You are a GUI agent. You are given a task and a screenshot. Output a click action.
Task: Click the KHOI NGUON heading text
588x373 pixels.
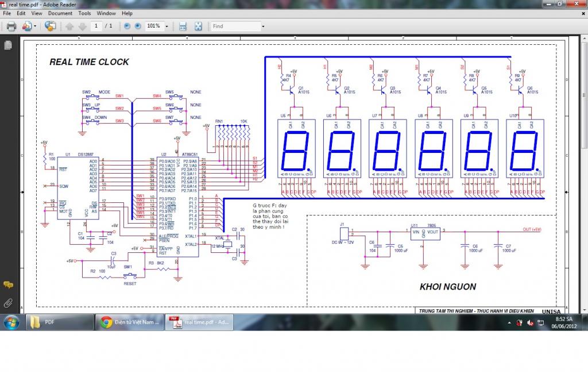pos(448,287)
